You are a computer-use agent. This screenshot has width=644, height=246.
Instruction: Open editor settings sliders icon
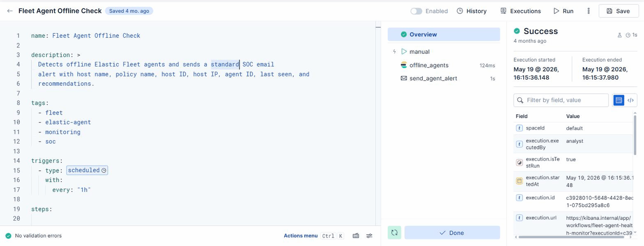(369, 236)
